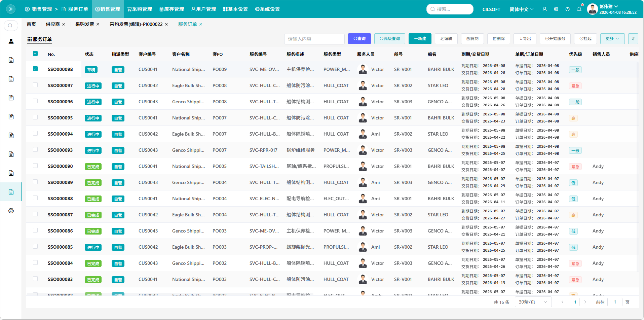Click the 高级查询 button
The height and width of the screenshot is (320, 644).
pos(390,39)
